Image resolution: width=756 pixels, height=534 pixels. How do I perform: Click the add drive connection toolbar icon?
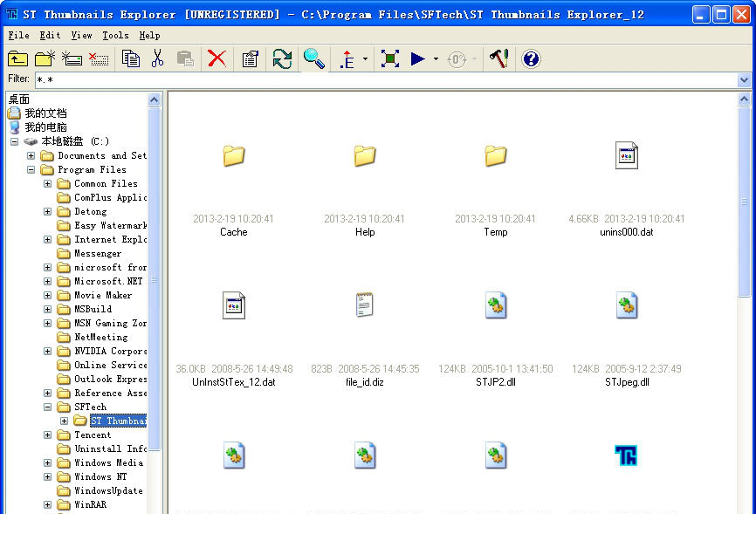click(72, 59)
